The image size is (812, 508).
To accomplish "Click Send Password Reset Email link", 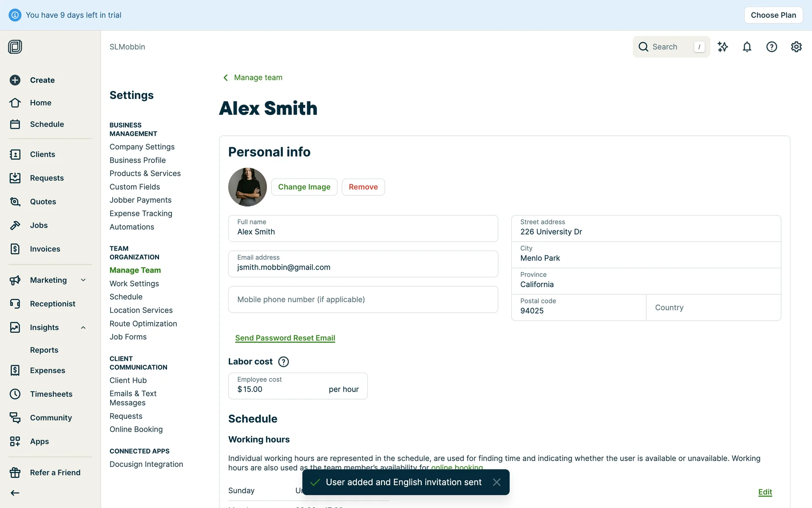I will [285, 338].
